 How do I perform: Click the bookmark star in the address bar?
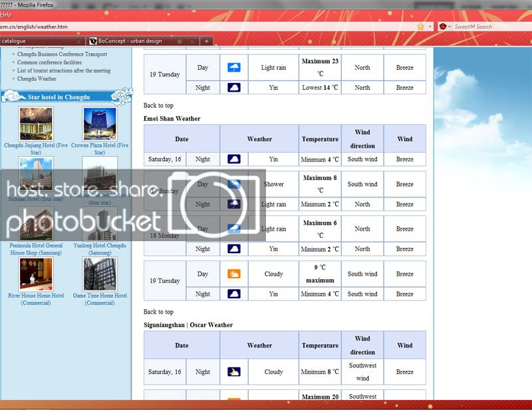[421, 27]
